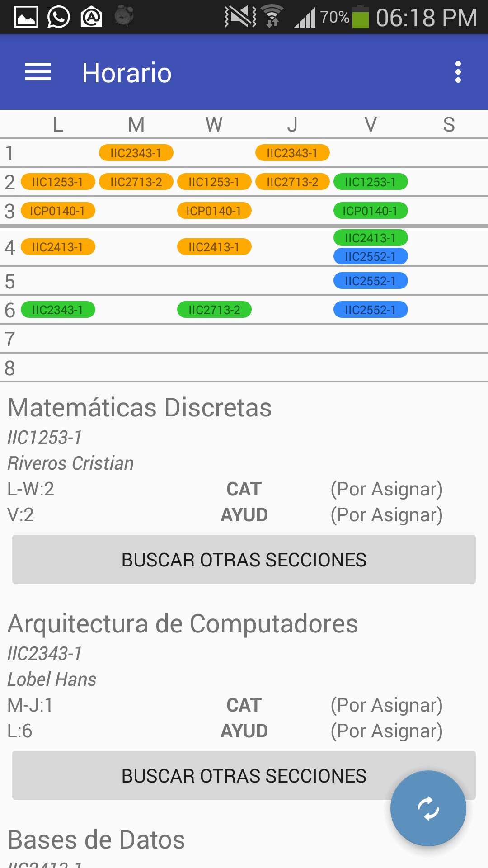488x868 pixels.
Task: Select blue IIC2552-1 chip in row 5
Action: (x=371, y=281)
